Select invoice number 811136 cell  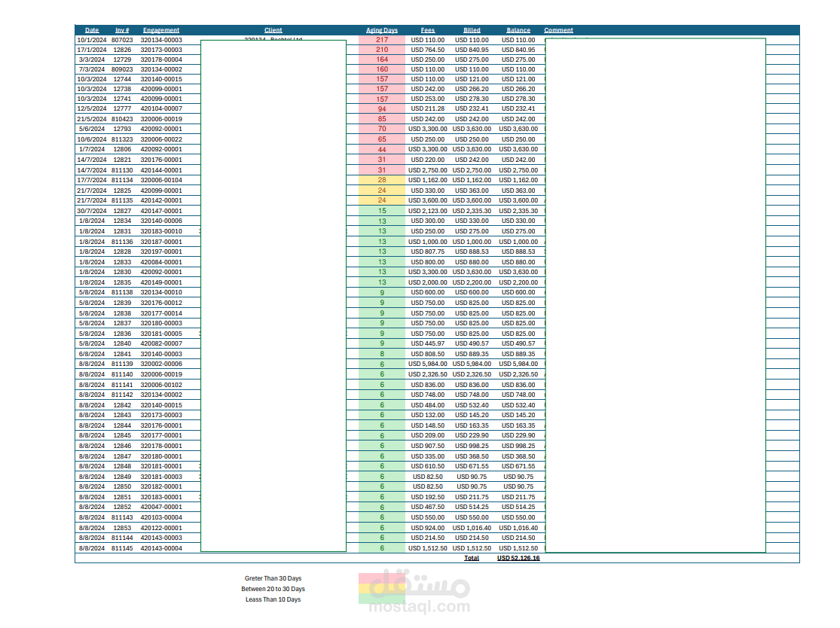click(122, 242)
